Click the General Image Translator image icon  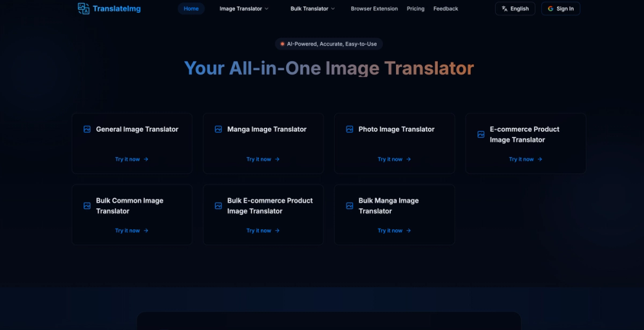click(87, 129)
